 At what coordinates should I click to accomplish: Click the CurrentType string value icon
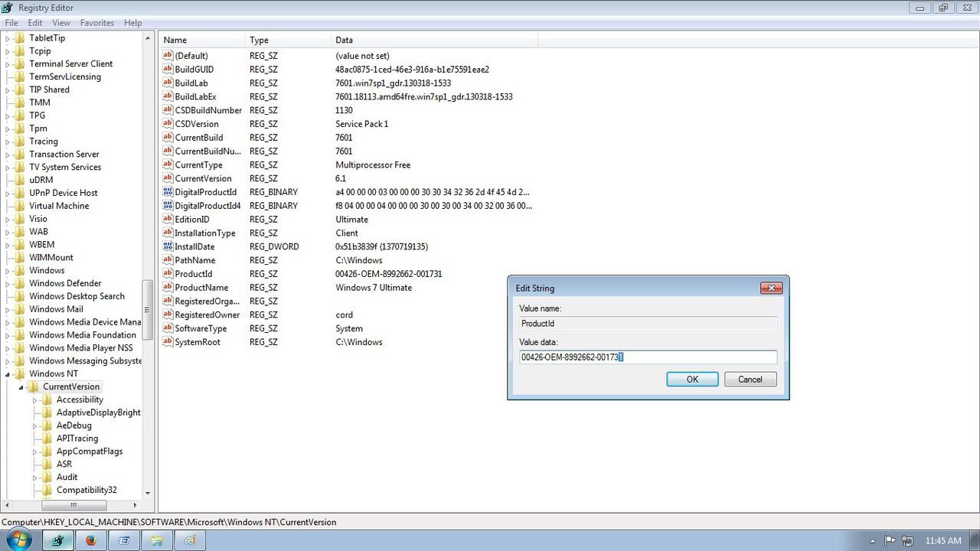[168, 165]
